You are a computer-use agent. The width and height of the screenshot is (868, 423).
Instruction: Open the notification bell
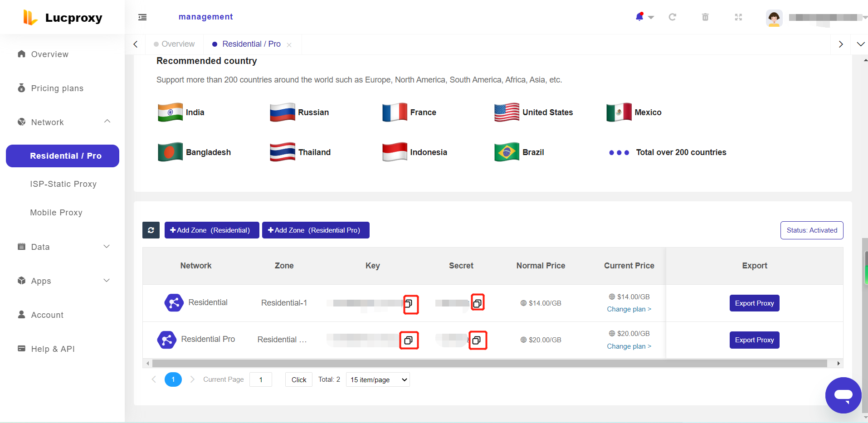point(639,17)
